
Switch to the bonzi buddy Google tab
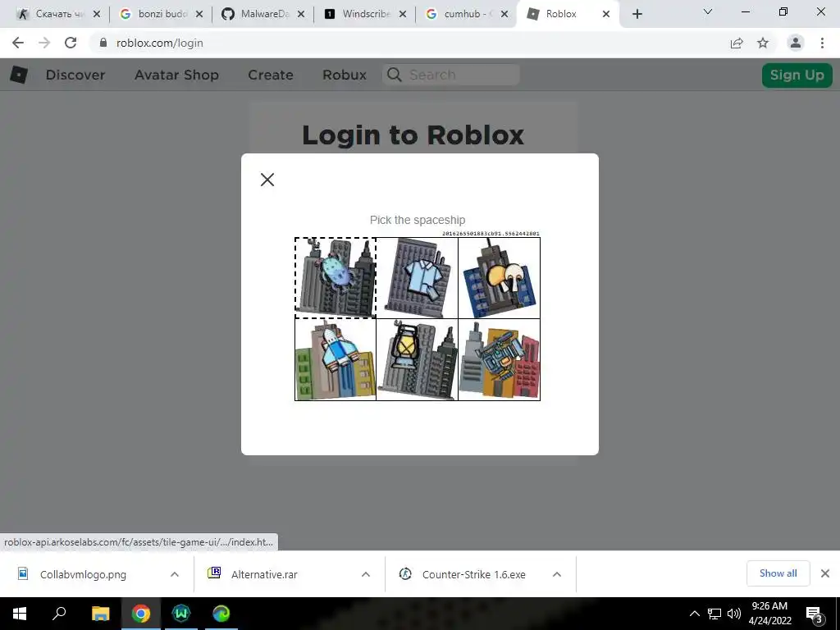(x=162, y=14)
